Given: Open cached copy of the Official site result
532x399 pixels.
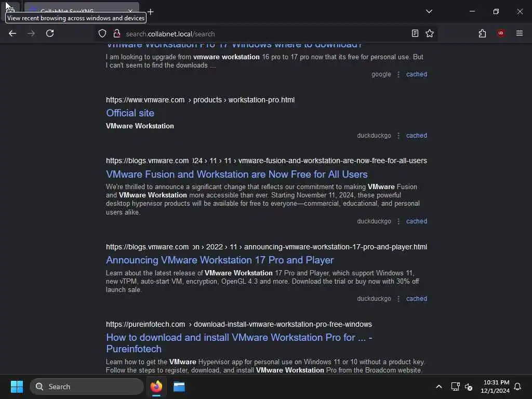Looking at the screenshot, I should pos(417,136).
